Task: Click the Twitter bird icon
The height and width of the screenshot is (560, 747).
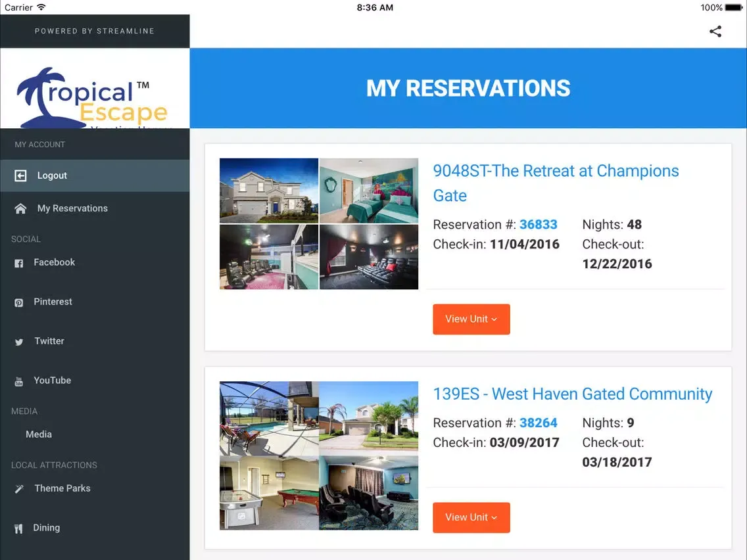Action: click(x=18, y=342)
